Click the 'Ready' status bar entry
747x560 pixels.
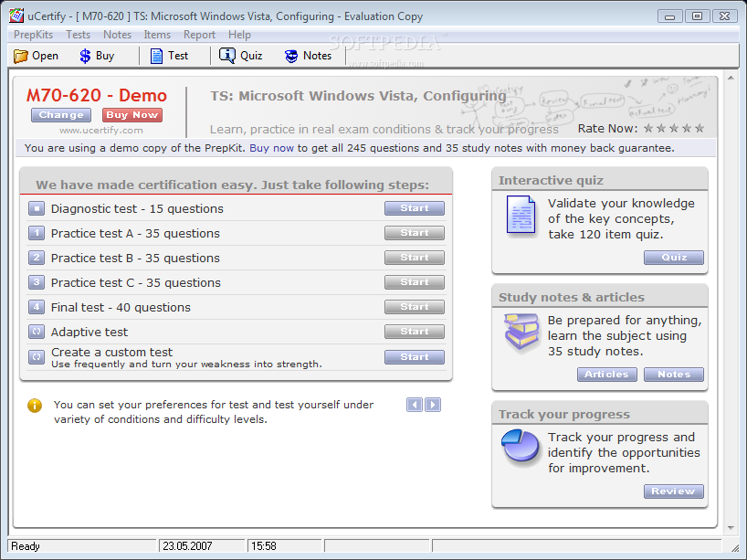tap(26, 546)
